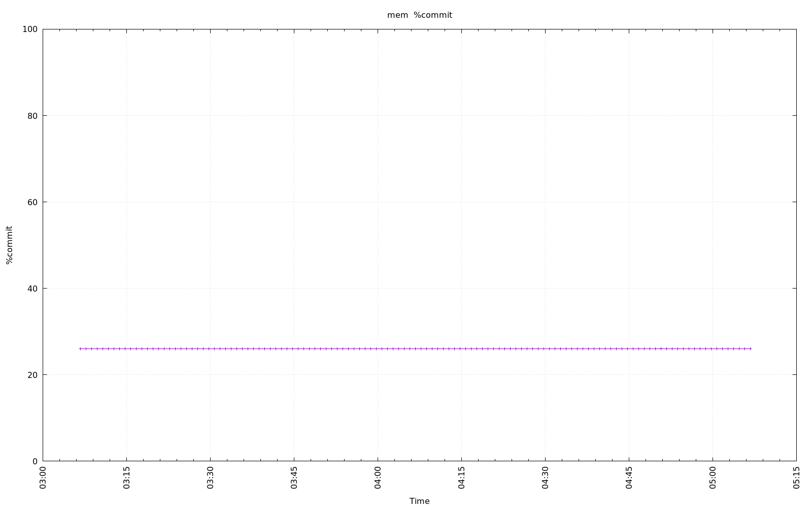This screenshot has width=812, height=508.
Task: Click the first purple data point on the line
Action: coord(80,348)
